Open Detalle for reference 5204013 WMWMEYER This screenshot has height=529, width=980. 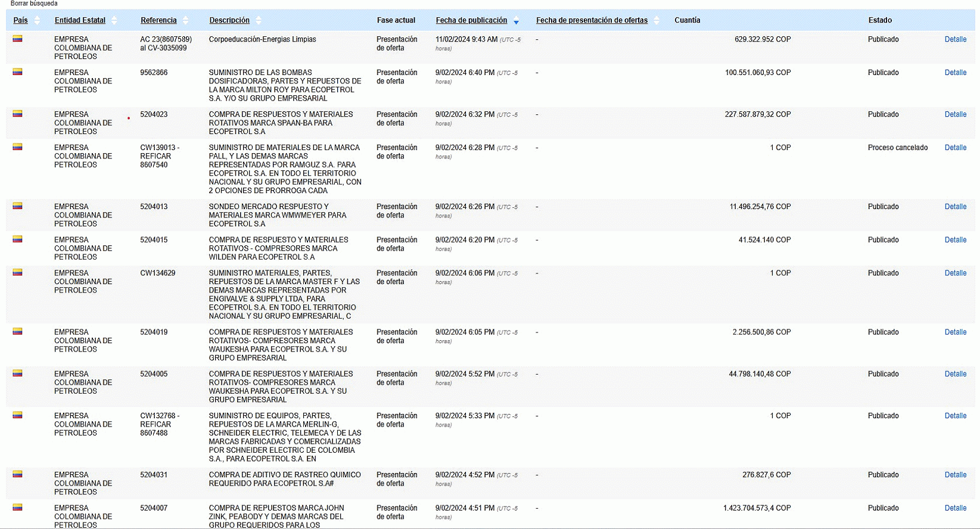[955, 207]
